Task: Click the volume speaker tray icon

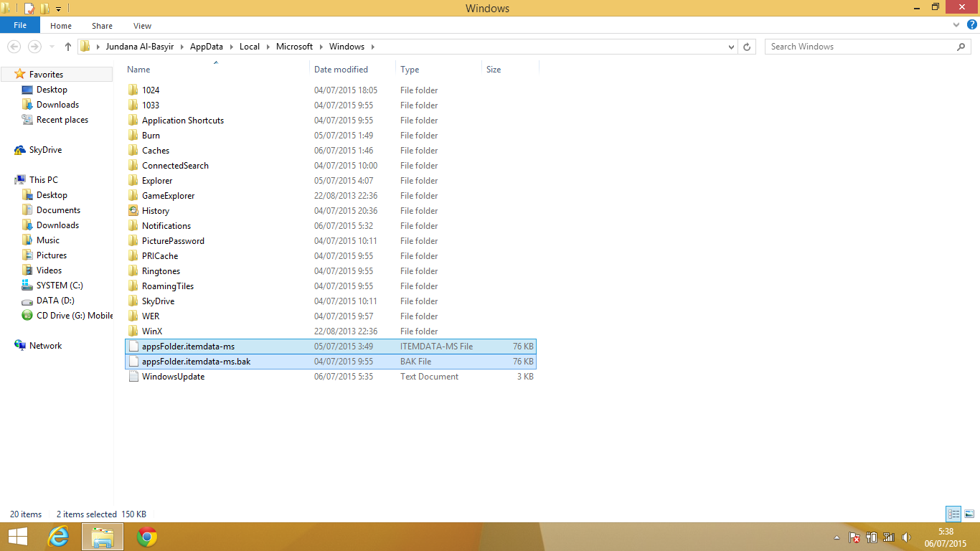Action: coord(906,537)
